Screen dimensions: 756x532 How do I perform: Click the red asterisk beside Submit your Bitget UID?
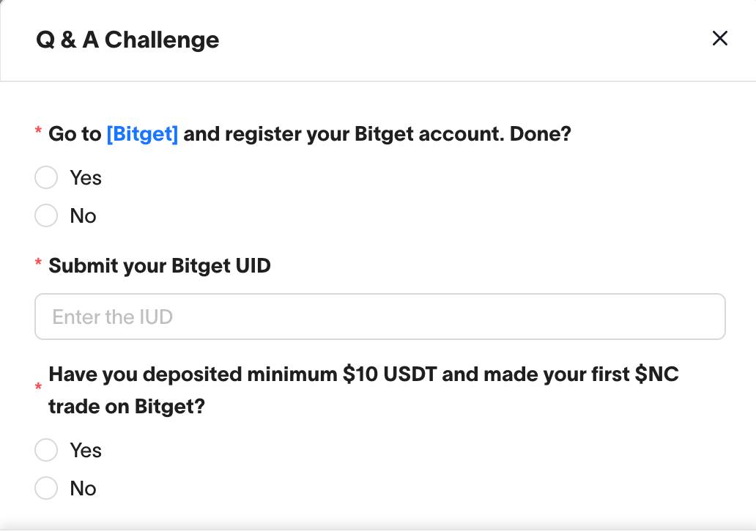(39, 262)
